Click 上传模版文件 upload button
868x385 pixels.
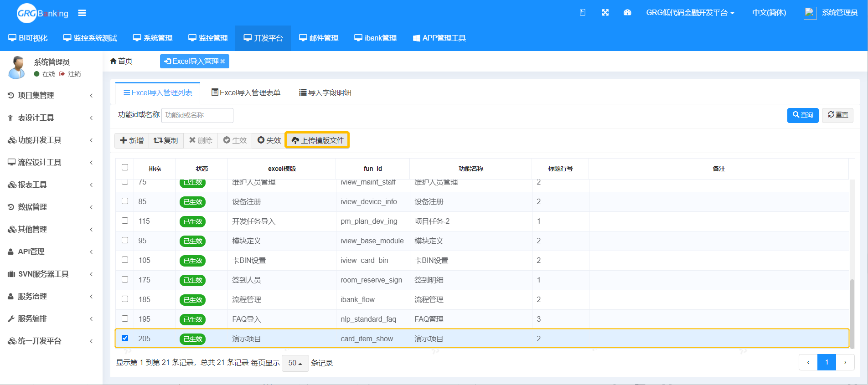click(317, 140)
